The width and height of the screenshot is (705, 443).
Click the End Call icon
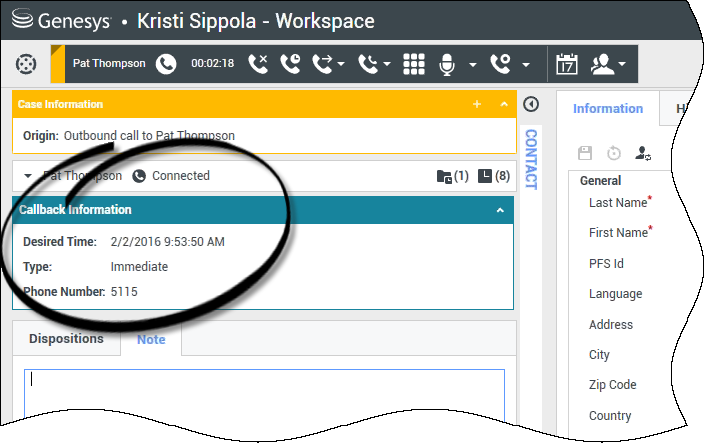(258, 64)
